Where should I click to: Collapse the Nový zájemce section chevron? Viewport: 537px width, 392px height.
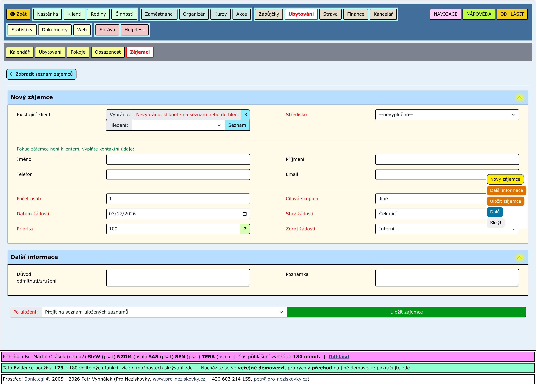tap(519, 98)
